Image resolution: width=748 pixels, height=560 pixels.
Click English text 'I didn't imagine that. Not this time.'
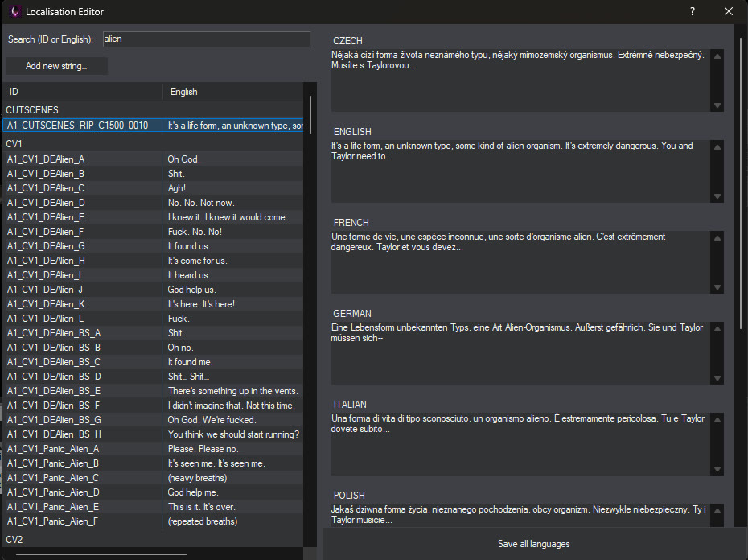pyautogui.click(x=232, y=406)
